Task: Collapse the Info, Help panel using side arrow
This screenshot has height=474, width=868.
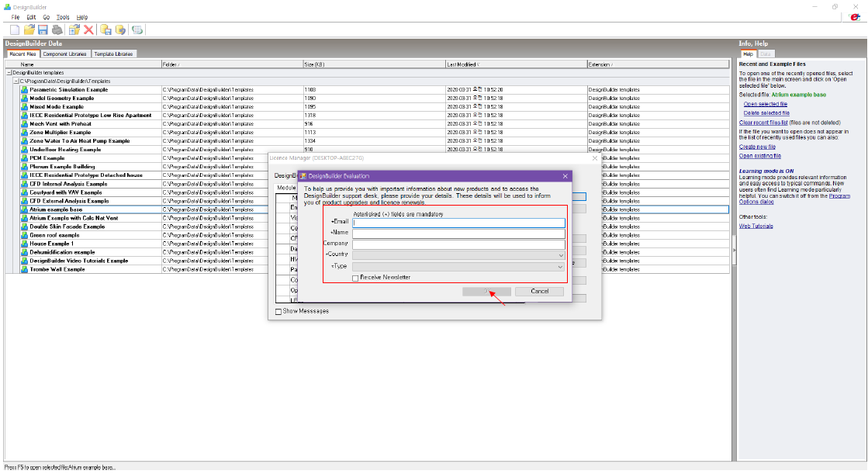Action: (735, 251)
